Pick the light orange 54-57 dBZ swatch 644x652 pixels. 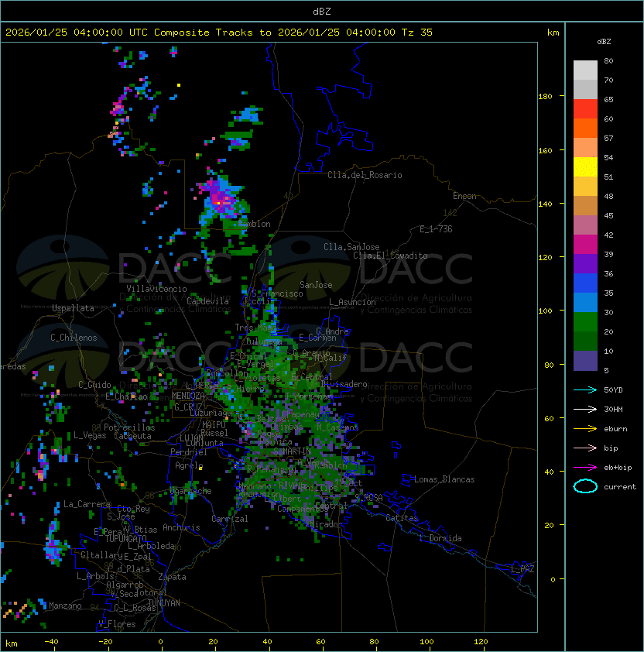pyautogui.click(x=585, y=148)
